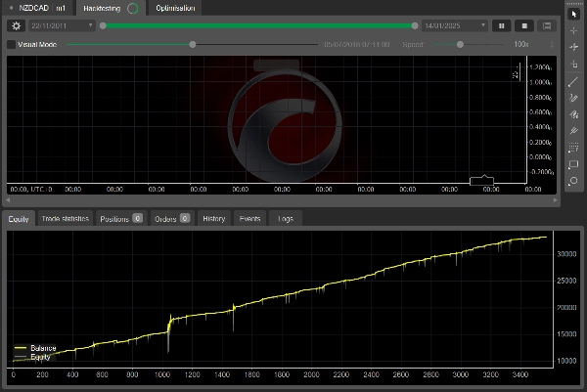Switch to the Backtesting tab

(110, 8)
